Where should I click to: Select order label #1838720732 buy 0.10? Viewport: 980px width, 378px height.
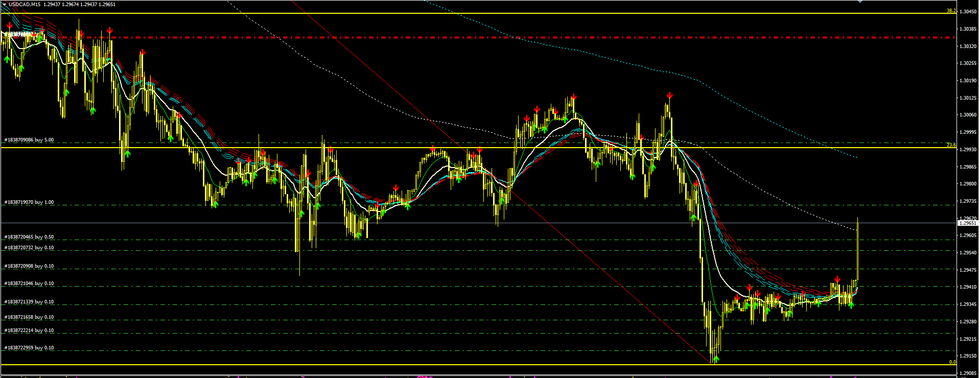(x=29, y=248)
